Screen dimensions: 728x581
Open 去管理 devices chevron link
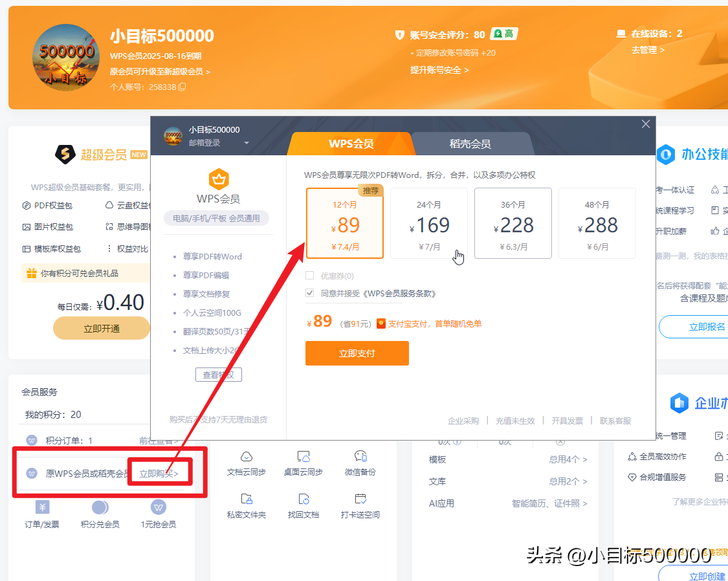tap(648, 50)
